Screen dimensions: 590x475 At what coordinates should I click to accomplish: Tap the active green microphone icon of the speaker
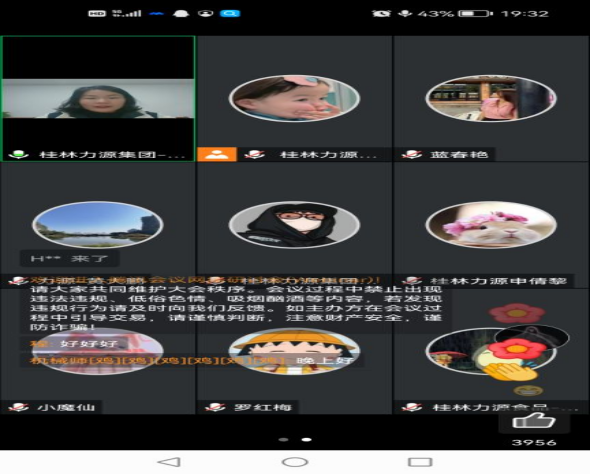click(18, 155)
